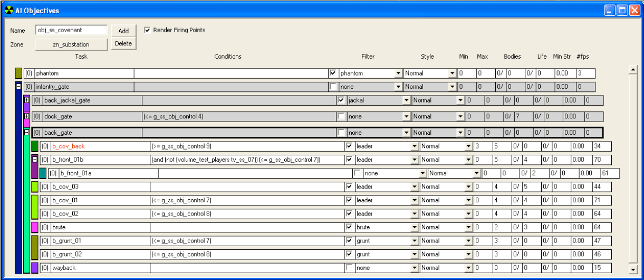The image size is (644, 280).
Task: Maximize the AI Objectives window
Action: (622, 10)
